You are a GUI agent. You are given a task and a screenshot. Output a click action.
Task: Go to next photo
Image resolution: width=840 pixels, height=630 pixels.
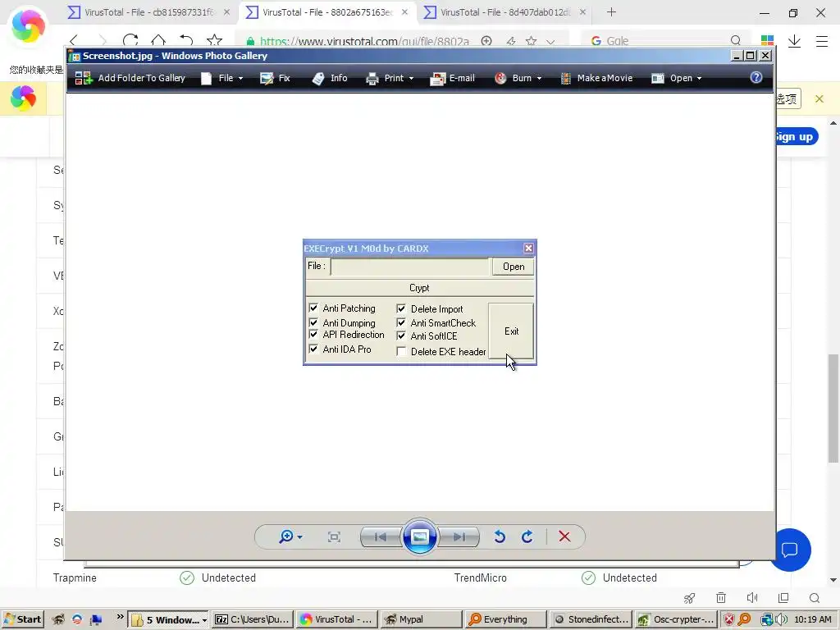[459, 536]
